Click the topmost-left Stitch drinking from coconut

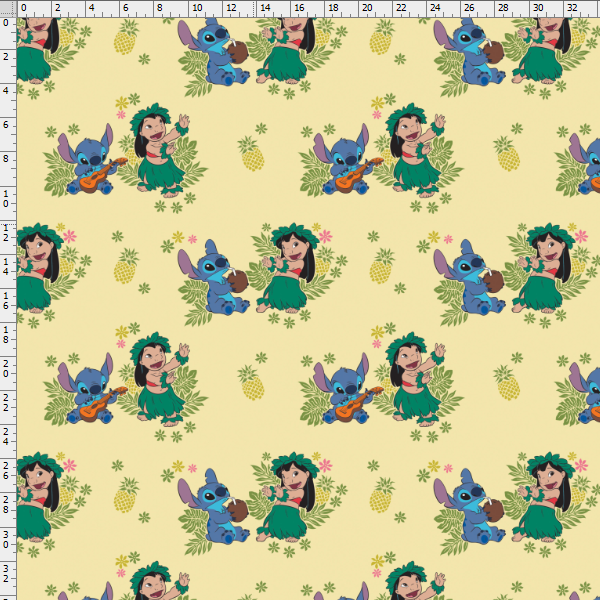215,52
